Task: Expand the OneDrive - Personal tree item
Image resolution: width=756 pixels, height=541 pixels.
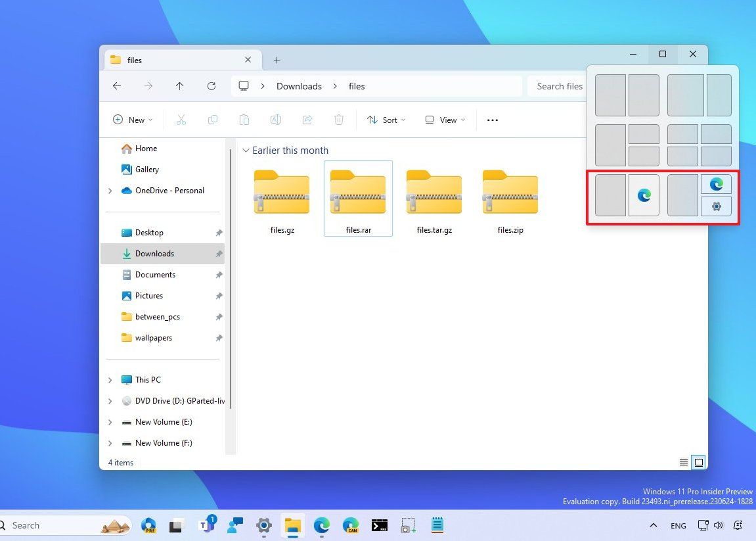Action: point(109,191)
